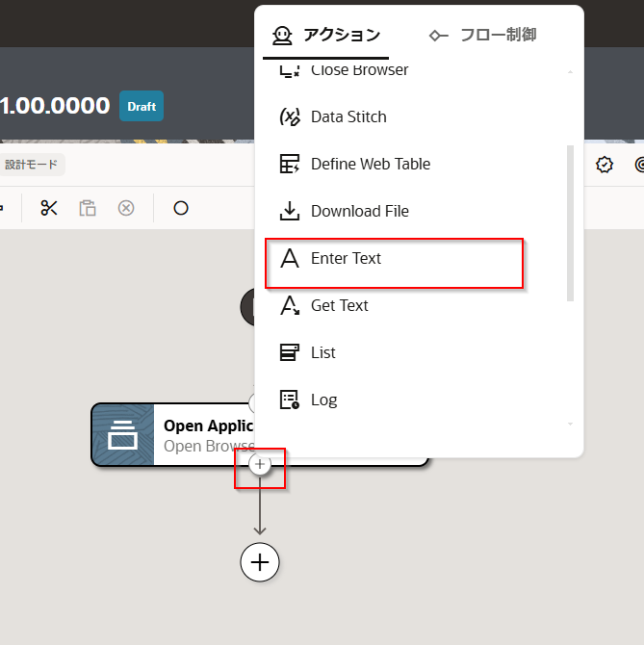The image size is (644, 645).
Task: Click the paste clipboard toolbar icon
Action: point(88,208)
